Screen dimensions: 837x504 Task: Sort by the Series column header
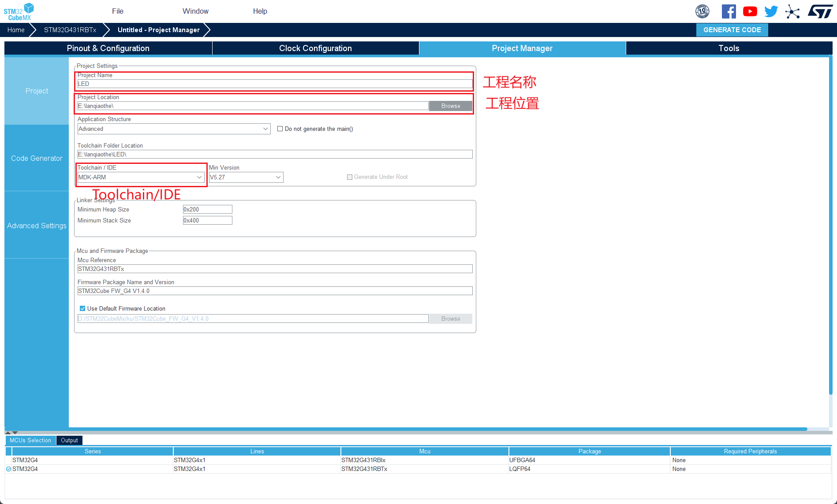click(x=93, y=452)
